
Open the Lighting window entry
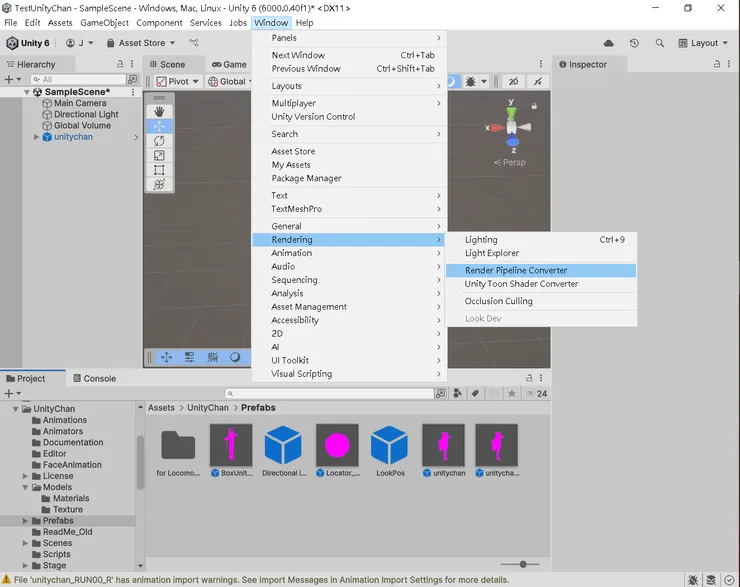pyautogui.click(x=541, y=240)
